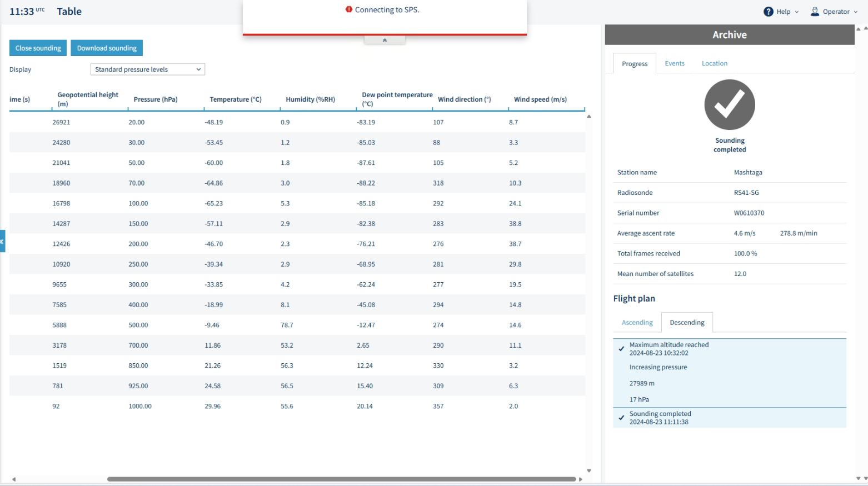Click the Geopotential height (m) column header

[x=88, y=99]
